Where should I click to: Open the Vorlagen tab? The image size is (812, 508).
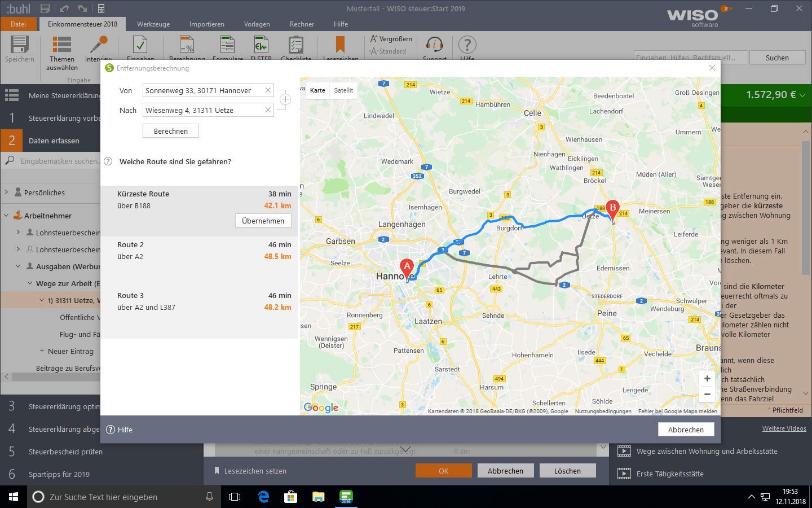click(x=257, y=24)
